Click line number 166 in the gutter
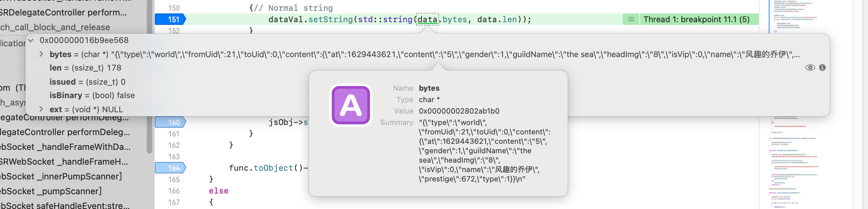This screenshot has width=868, height=209. click(x=174, y=191)
